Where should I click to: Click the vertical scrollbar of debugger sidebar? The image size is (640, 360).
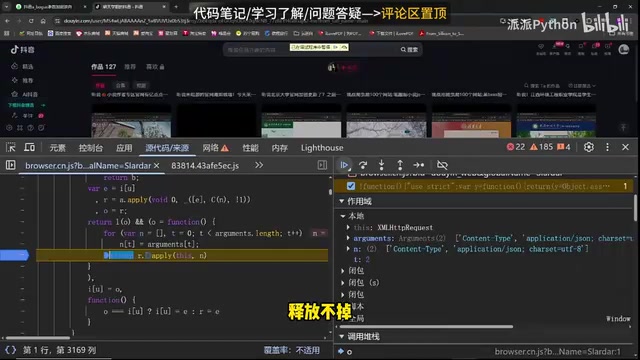pyautogui.click(x=636, y=208)
